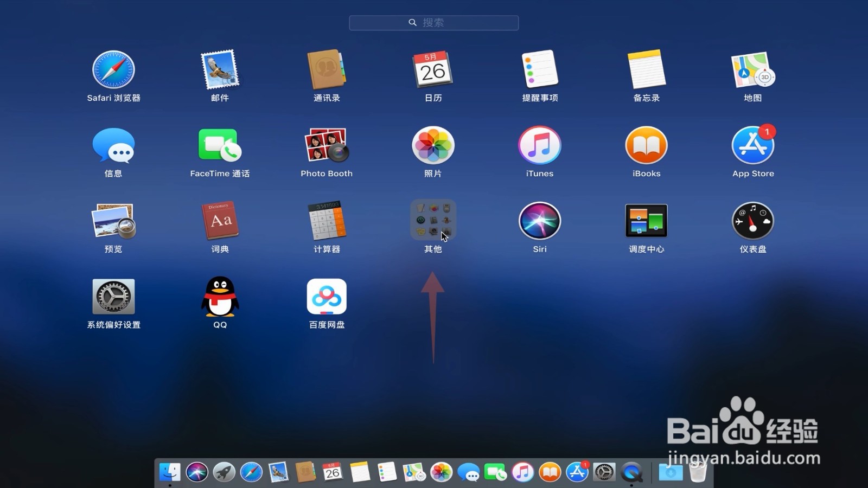868x488 pixels.
Task: Open 仪表盘 (Dashboard) app
Action: pos(753,221)
